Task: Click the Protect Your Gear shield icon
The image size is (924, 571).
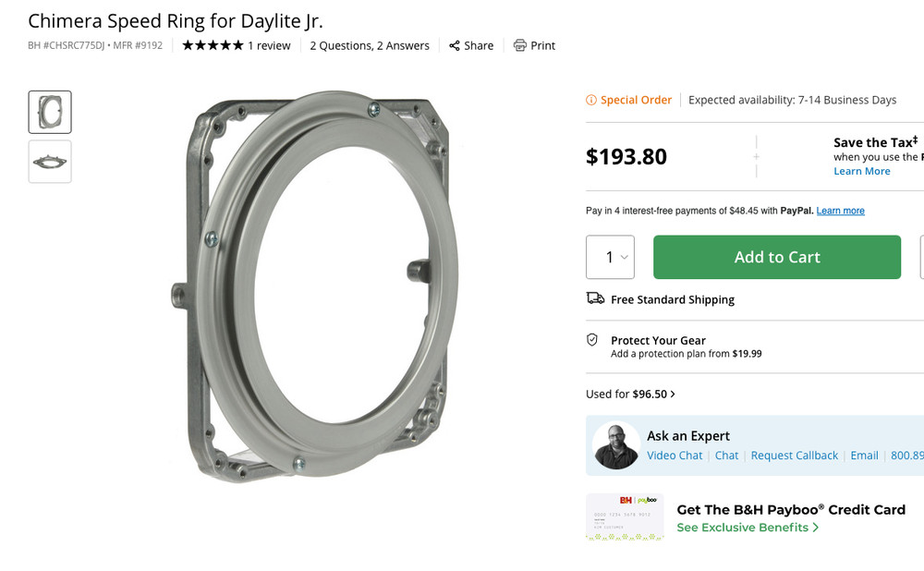Action: [592, 339]
